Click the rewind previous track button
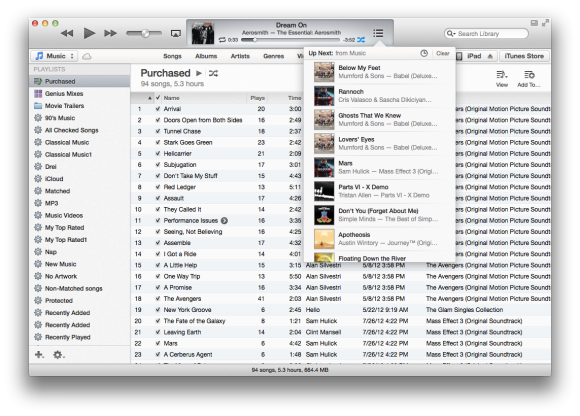Viewport: 580px width, 416px height. point(67,34)
